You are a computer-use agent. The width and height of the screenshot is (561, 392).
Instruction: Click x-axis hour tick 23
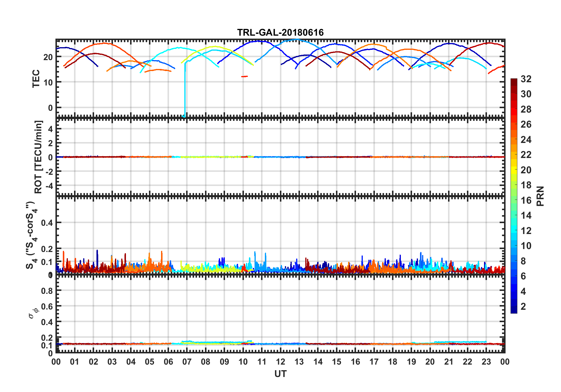click(486, 362)
